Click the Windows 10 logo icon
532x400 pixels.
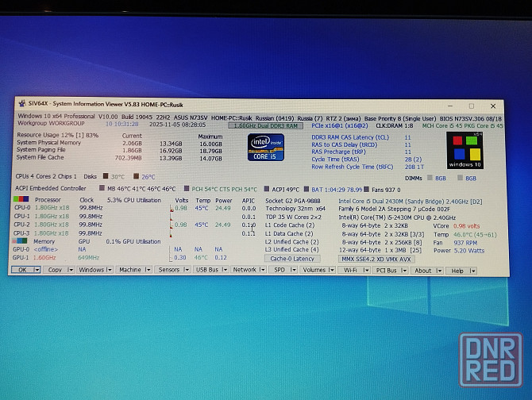(x=465, y=150)
